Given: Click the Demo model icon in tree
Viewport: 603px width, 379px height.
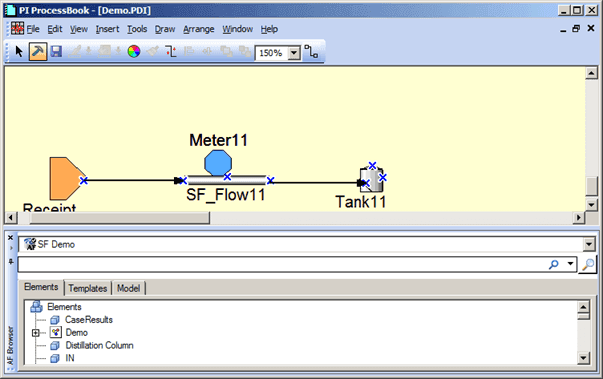Looking at the screenshot, I should tap(56, 332).
